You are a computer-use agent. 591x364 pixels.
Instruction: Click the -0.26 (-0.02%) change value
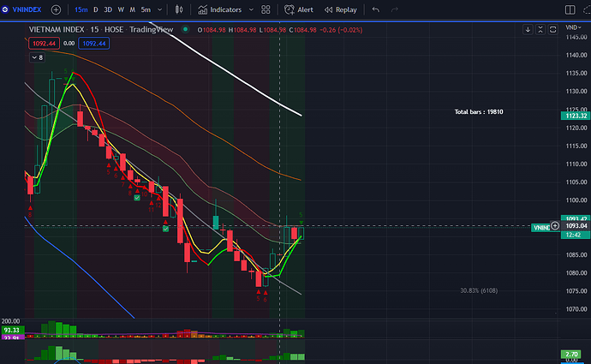(x=341, y=30)
